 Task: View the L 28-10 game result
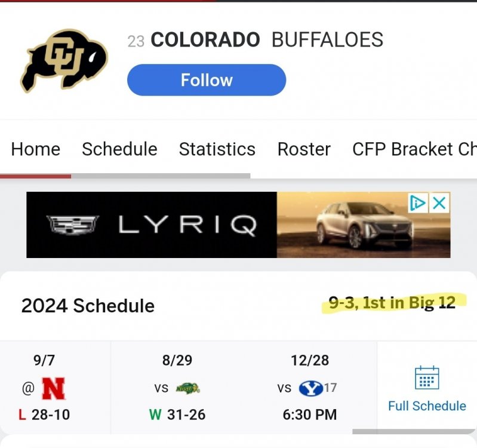click(44, 414)
